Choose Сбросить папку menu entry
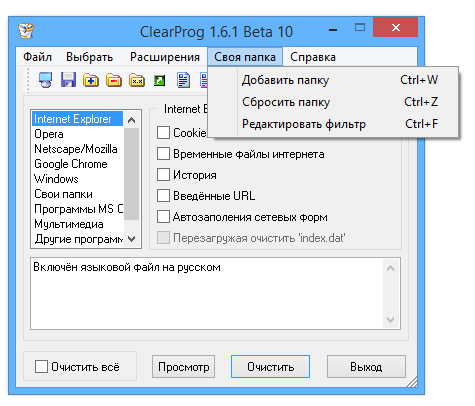The image size is (475, 406). pyautogui.click(x=333, y=102)
